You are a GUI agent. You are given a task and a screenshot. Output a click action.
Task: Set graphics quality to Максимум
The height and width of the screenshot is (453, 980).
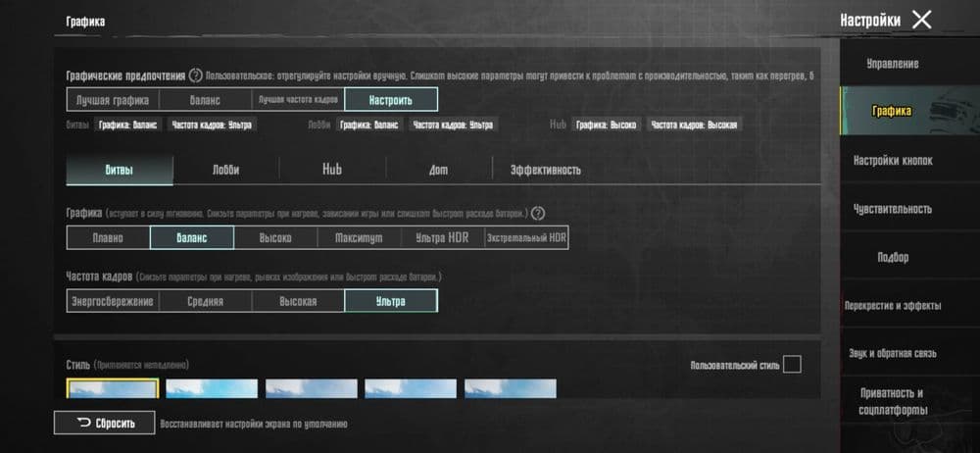[x=359, y=237]
